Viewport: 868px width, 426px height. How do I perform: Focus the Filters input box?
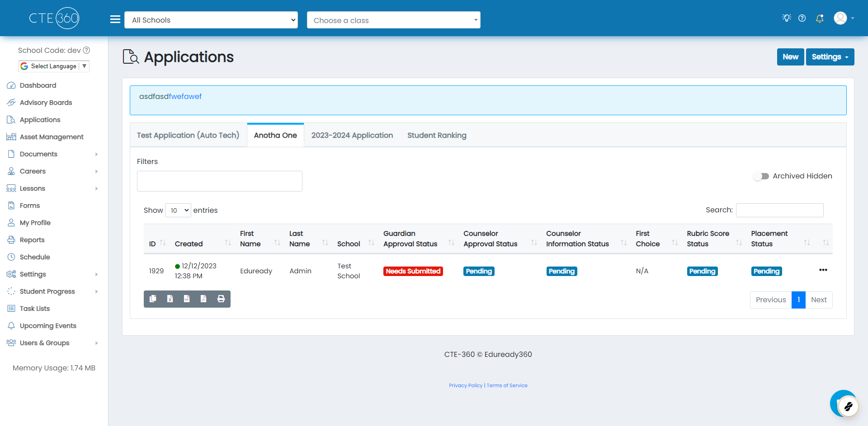220,181
